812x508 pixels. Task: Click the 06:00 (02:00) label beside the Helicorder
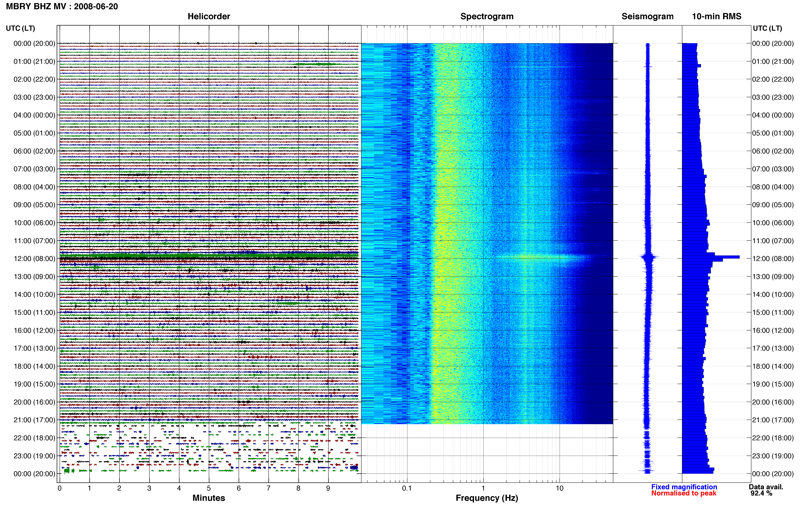click(x=34, y=151)
